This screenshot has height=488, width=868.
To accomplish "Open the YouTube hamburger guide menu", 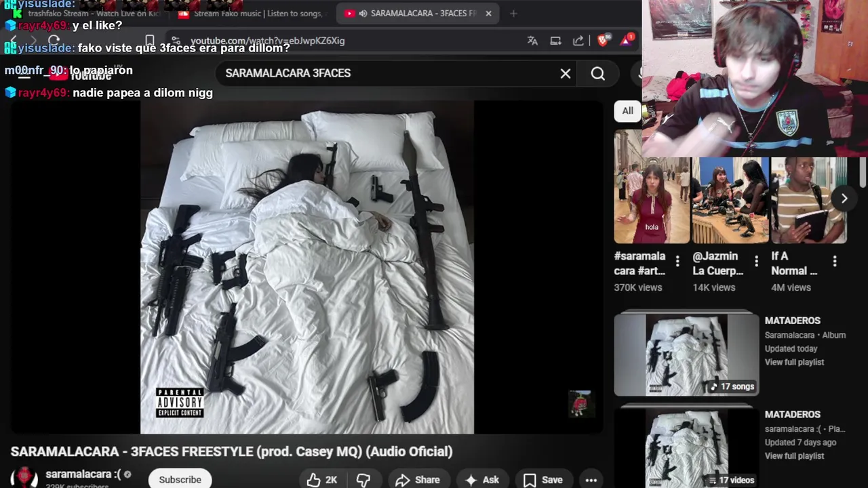I will pyautogui.click(x=24, y=75).
